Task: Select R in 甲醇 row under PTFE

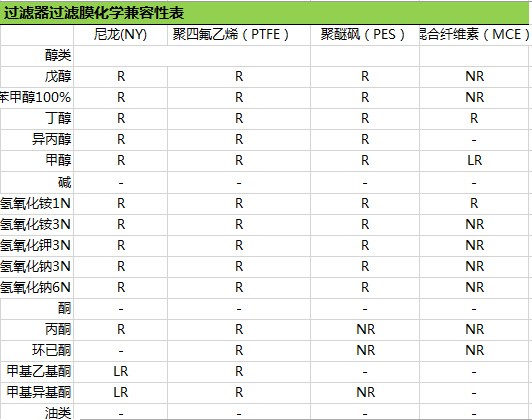Action: (x=239, y=160)
